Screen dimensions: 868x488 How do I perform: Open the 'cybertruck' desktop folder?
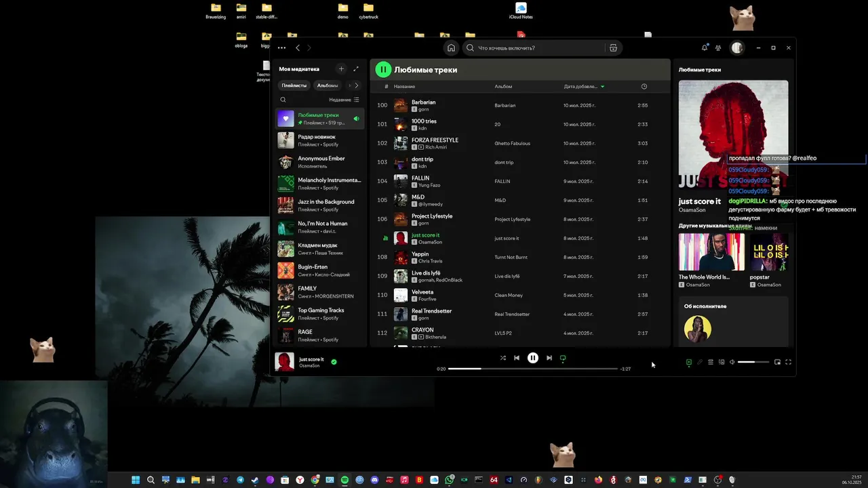368,11
